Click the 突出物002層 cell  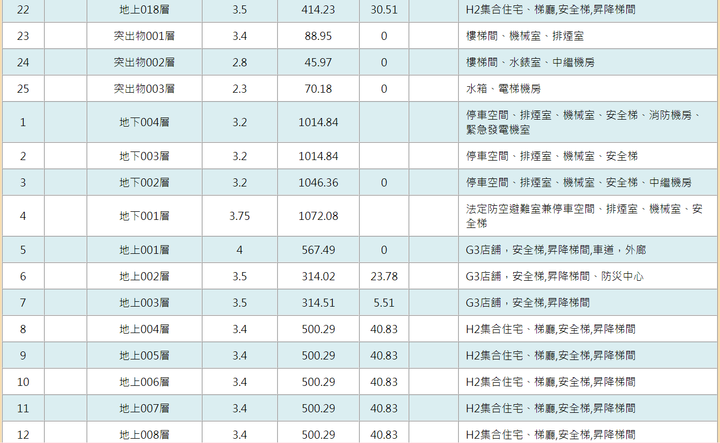coord(144,62)
